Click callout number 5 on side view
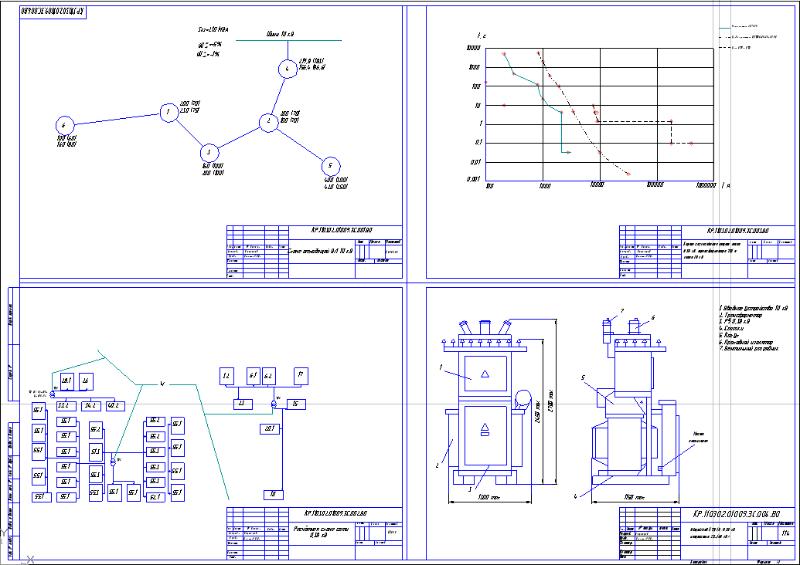The height and width of the screenshot is (565, 800). (584, 378)
